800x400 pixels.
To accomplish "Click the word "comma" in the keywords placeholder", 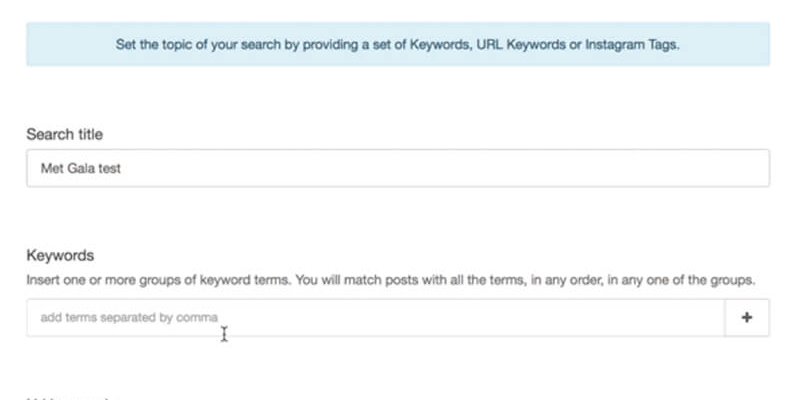I will click(x=198, y=318).
